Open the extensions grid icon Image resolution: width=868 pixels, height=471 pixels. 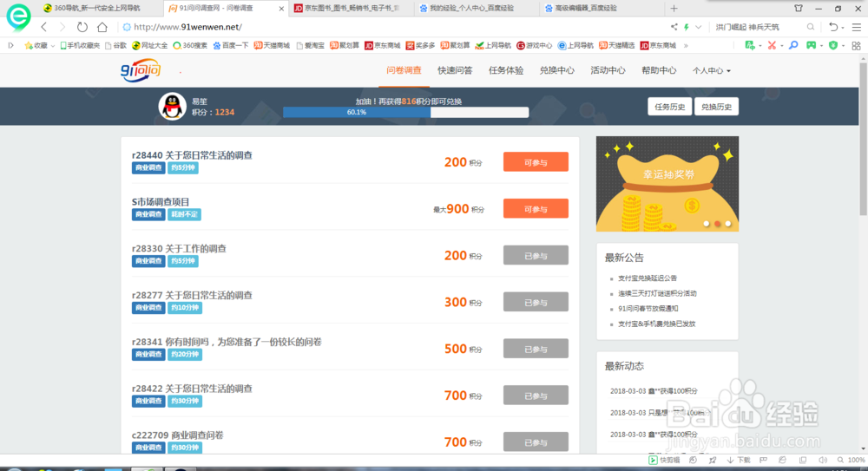point(857,46)
